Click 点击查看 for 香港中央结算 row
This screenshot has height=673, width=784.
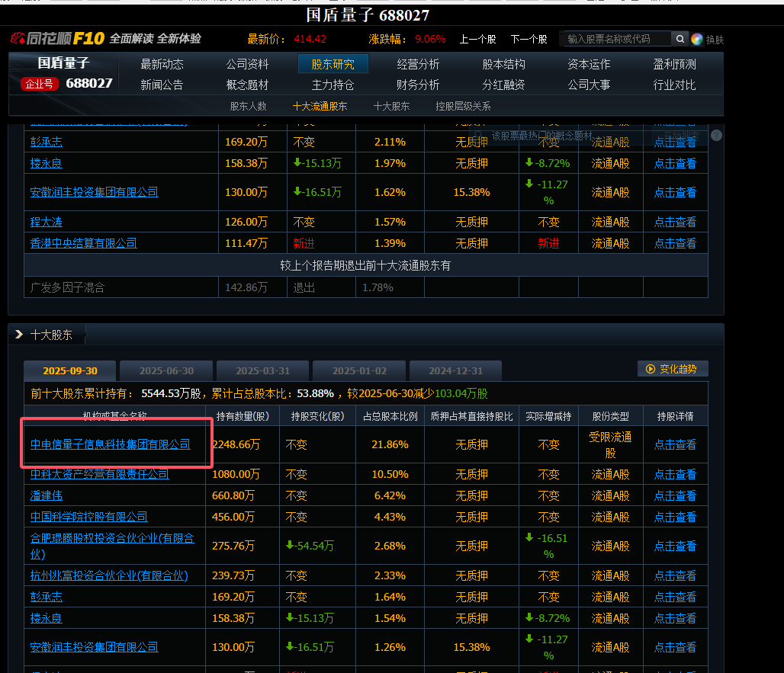coord(675,243)
